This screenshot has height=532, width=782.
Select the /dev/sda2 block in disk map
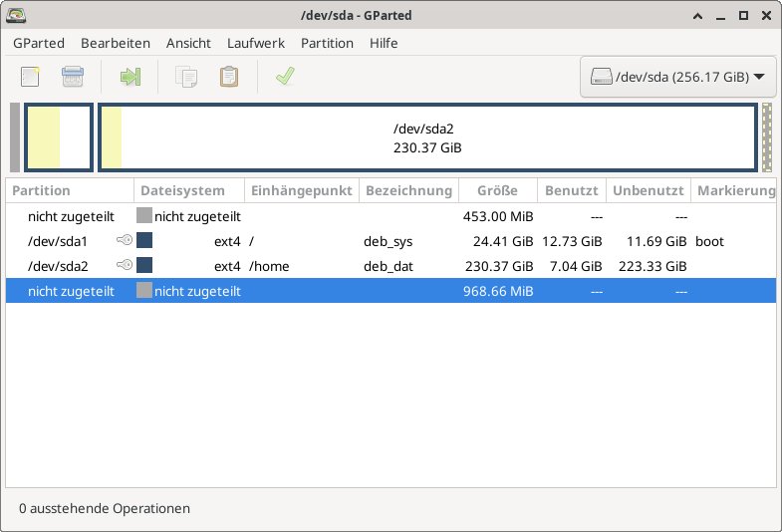click(x=428, y=137)
